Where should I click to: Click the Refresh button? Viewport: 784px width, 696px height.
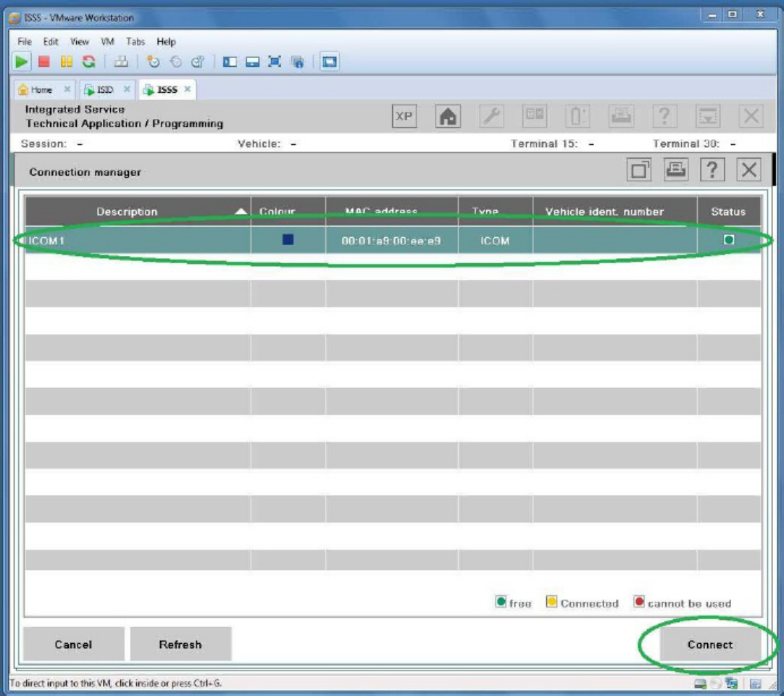coord(180,645)
